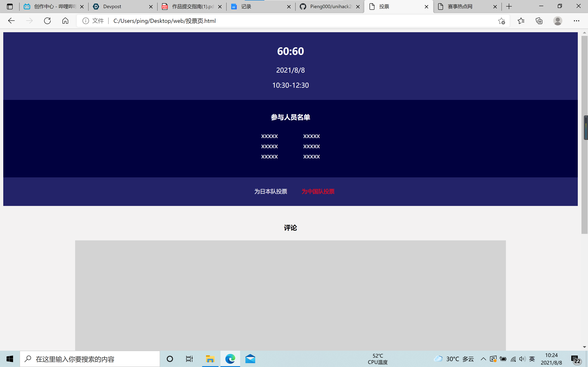This screenshot has height=367, width=588.
Task: Click the browser refresh icon
Action: click(x=47, y=21)
